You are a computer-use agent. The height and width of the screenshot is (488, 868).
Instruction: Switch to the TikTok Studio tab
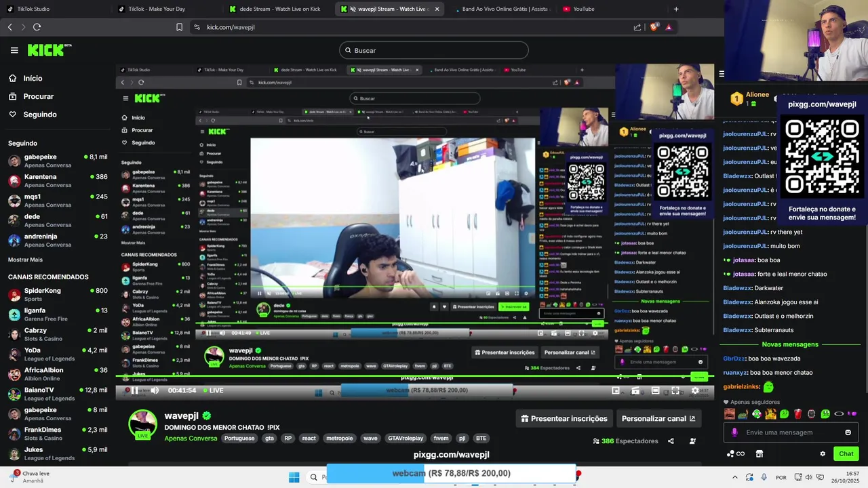[x=57, y=9]
